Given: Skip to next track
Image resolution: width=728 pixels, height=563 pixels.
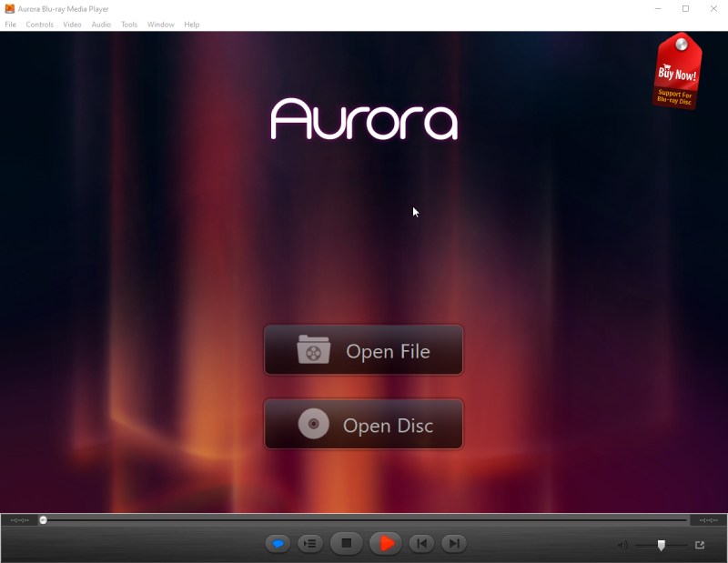Looking at the screenshot, I should click(454, 544).
